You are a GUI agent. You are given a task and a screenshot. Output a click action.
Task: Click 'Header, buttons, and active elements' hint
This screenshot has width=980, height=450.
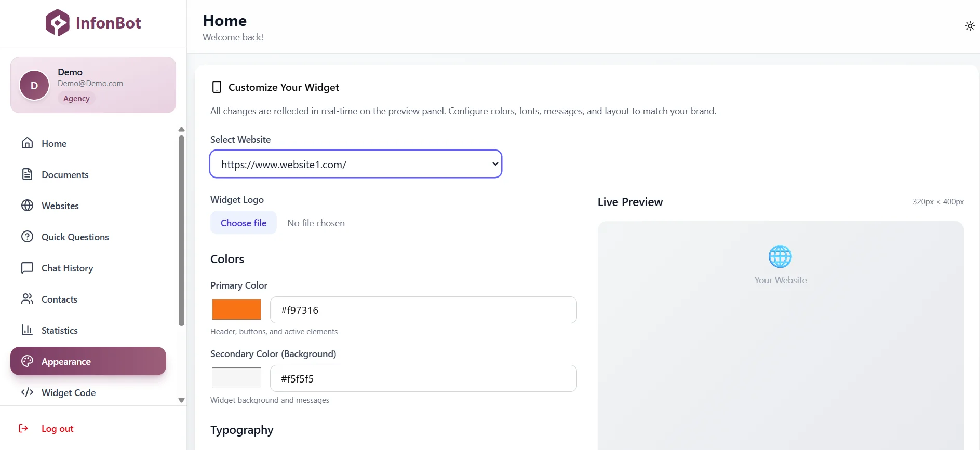pyautogui.click(x=274, y=332)
